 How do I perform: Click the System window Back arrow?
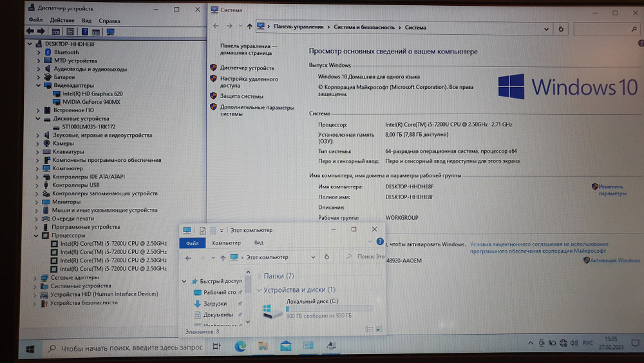point(216,26)
